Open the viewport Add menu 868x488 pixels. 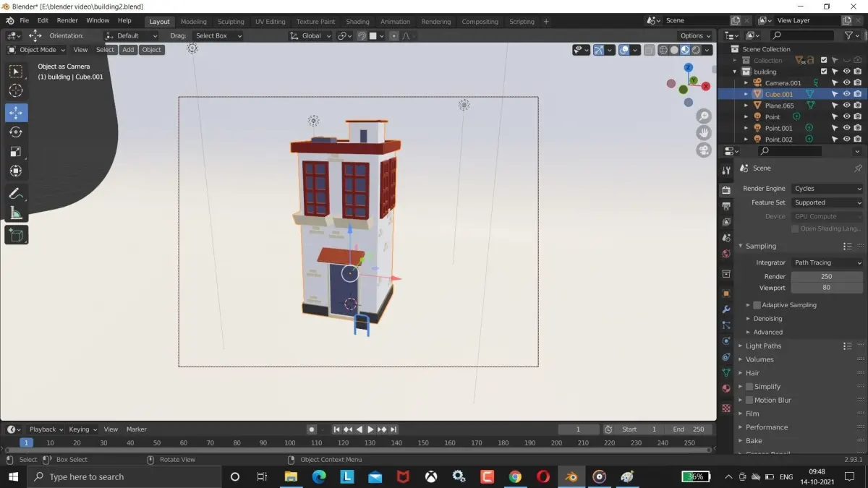(128, 50)
